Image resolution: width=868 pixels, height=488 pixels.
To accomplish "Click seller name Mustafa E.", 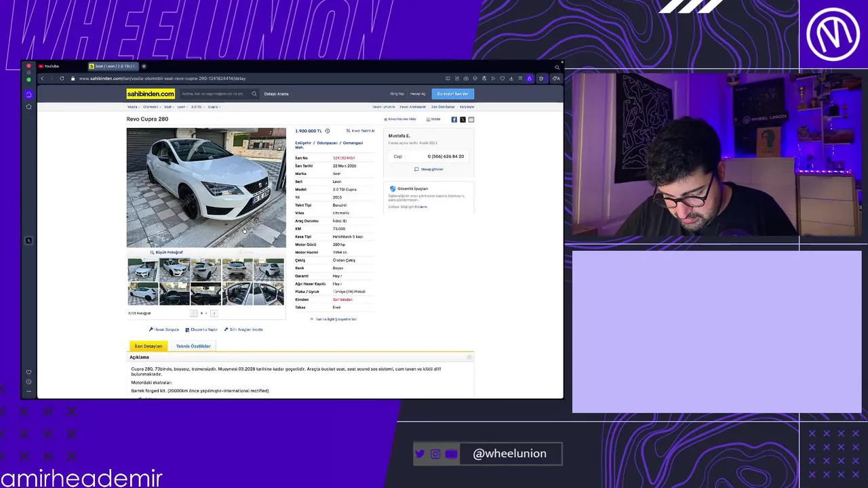I will coord(399,136).
